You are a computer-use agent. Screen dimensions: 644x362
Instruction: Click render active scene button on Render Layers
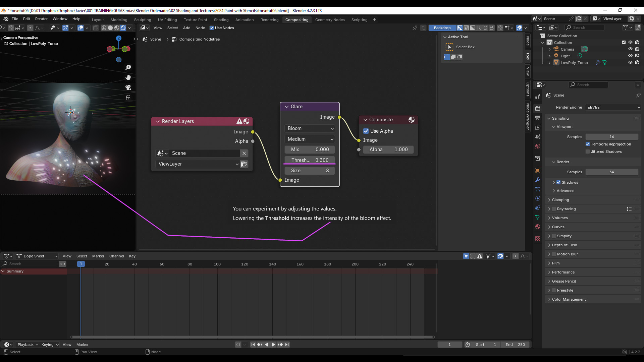(x=244, y=164)
